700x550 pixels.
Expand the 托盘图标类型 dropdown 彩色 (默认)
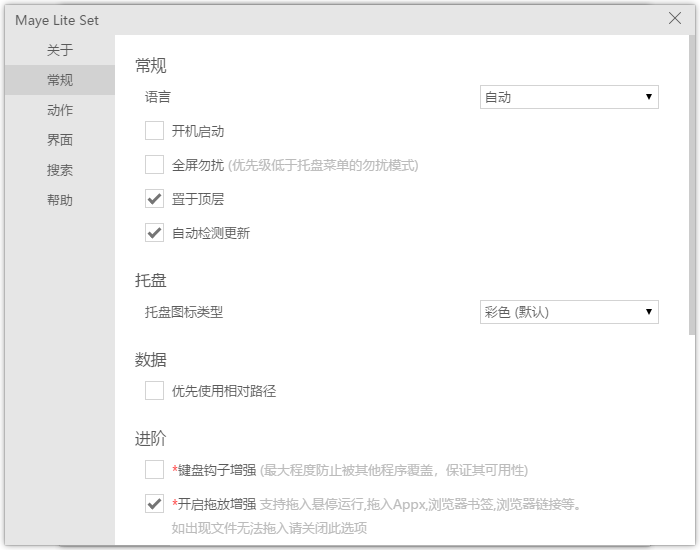[x=569, y=312]
